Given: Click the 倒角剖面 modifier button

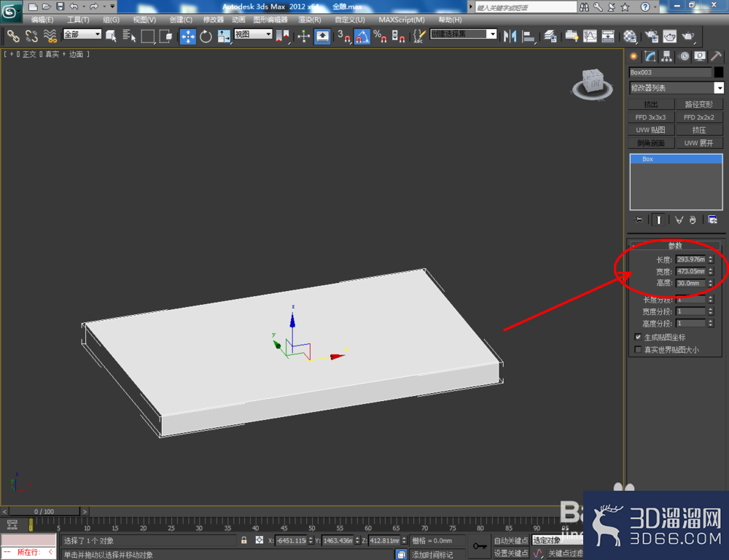Looking at the screenshot, I should 651,143.
